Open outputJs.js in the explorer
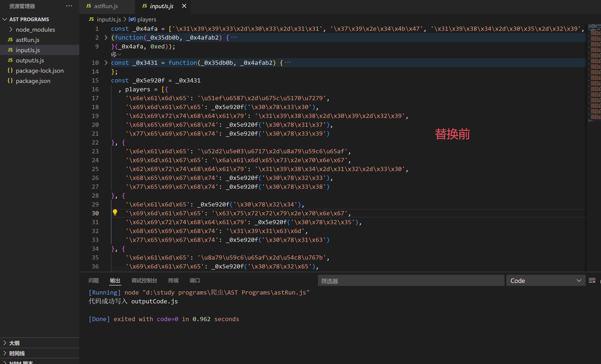 (x=30, y=60)
